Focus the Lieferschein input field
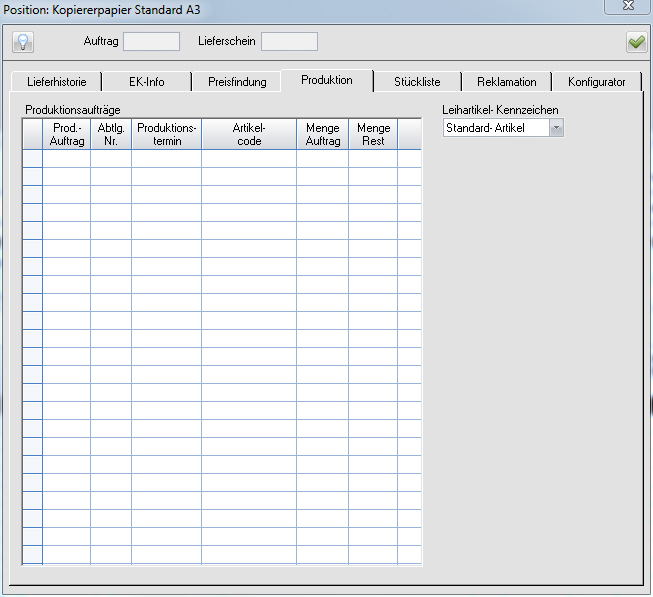Screen dimensions: 653x597 tap(289, 42)
